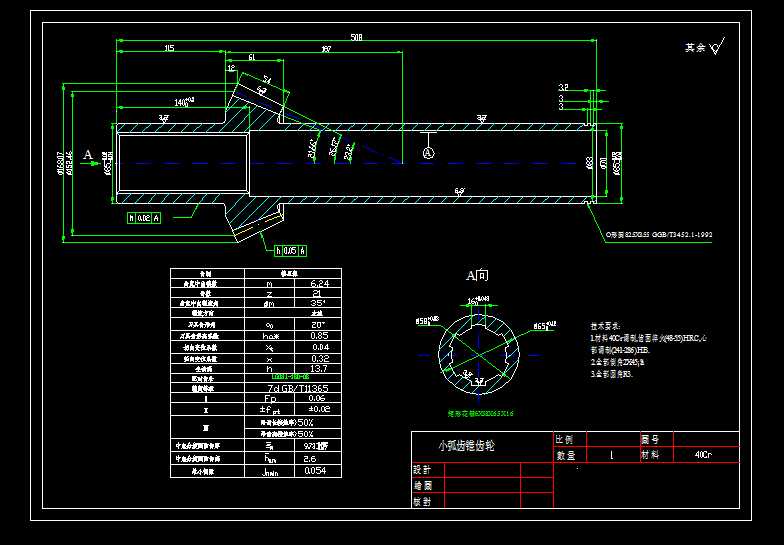Select the 数量 label in title block
This screenshot has width=784, height=545.
(566, 455)
